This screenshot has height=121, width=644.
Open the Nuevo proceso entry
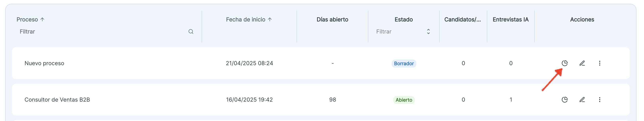click(44, 63)
